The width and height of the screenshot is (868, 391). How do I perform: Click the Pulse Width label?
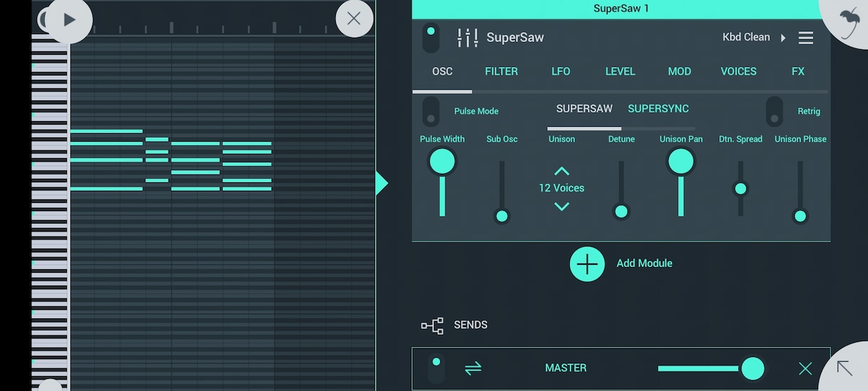point(442,139)
